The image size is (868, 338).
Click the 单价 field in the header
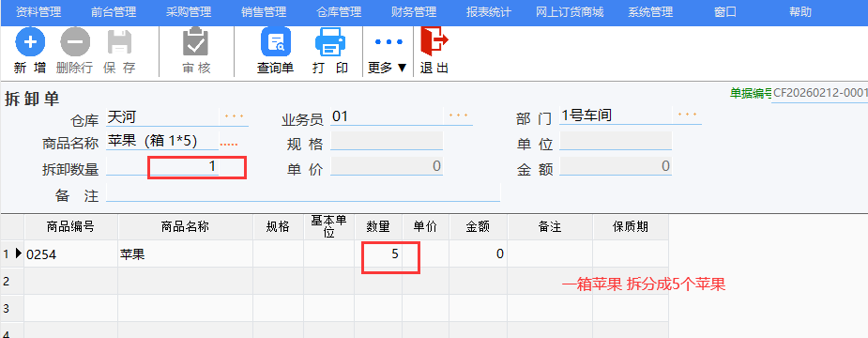[387, 166]
